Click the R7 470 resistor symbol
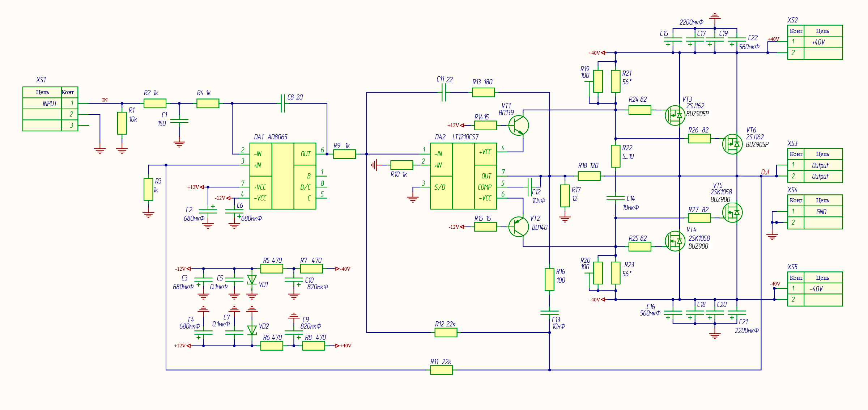This screenshot has height=410, width=868. pyautogui.click(x=311, y=269)
